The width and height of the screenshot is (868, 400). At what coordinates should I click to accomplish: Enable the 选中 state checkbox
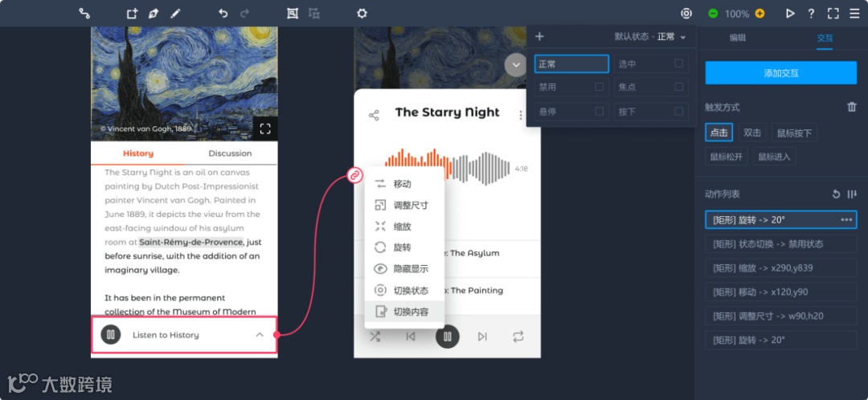click(x=678, y=63)
